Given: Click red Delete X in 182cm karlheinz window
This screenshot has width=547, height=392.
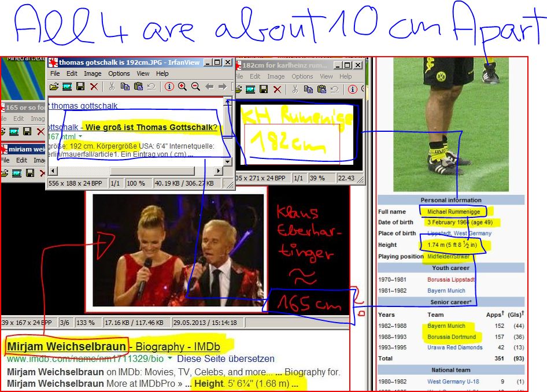Looking at the screenshot, I should coord(278,90).
